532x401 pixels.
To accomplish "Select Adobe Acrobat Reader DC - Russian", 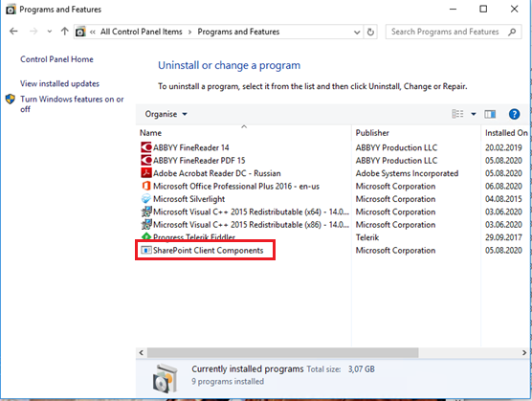I will pyautogui.click(x=217, y=173).
